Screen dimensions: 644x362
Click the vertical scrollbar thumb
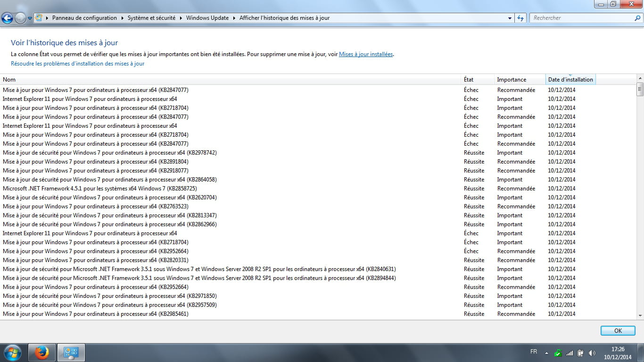640,89
